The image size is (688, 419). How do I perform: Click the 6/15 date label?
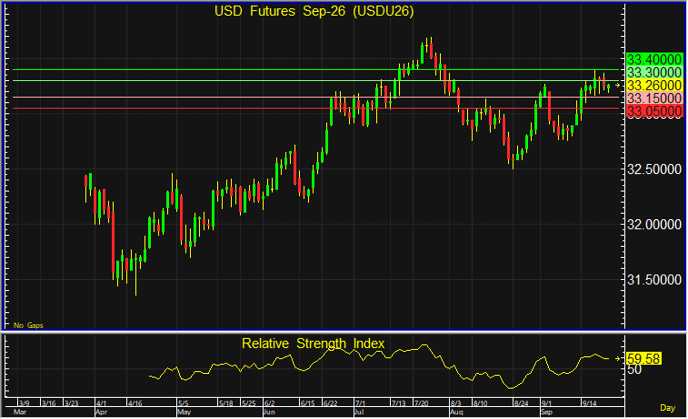coord(308,403)
